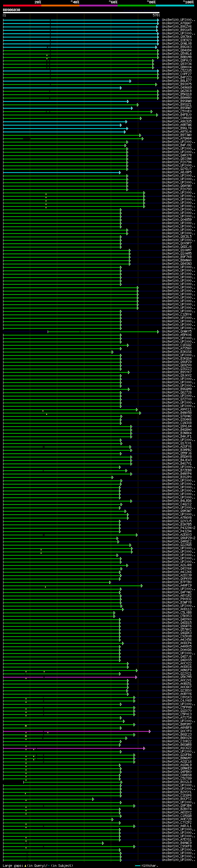Select the UniRef100_B4N058 label
Screen dimensions: 197x868
[x=177, y=413]
